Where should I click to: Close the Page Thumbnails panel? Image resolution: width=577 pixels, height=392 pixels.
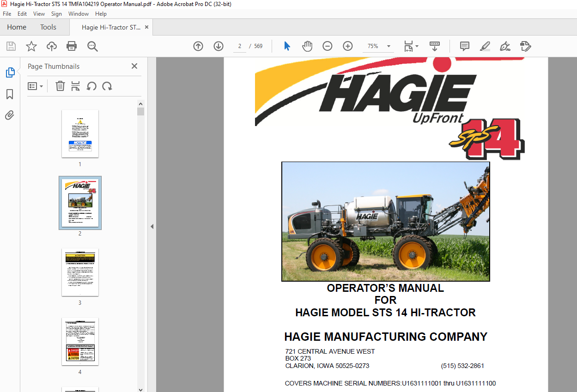[x=134, y=66]
